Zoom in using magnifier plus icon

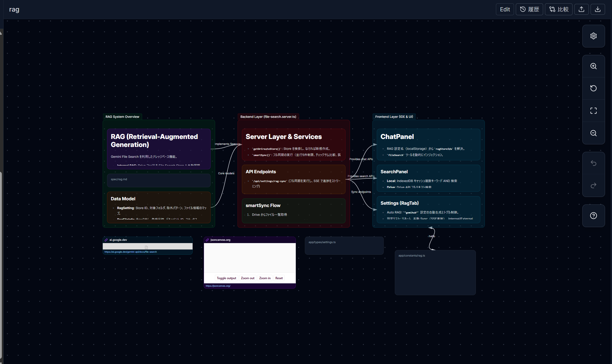click(593, 66)
